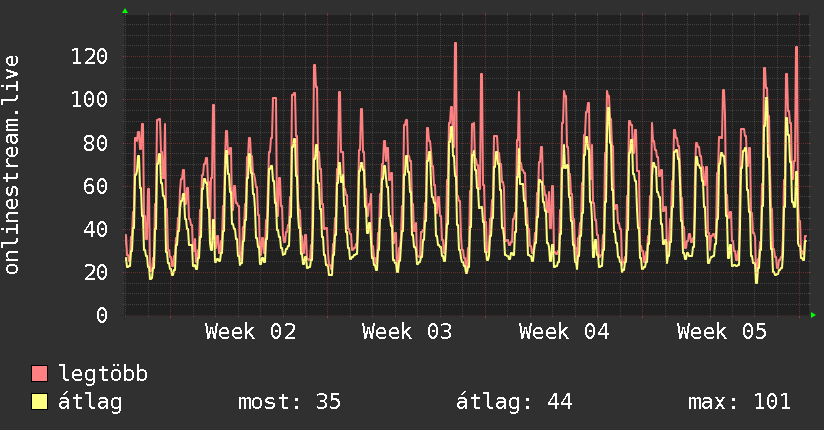The width and height of the screenshot is (824, 430).
Task: Click the legtöbb legend label
Action: 103,374
